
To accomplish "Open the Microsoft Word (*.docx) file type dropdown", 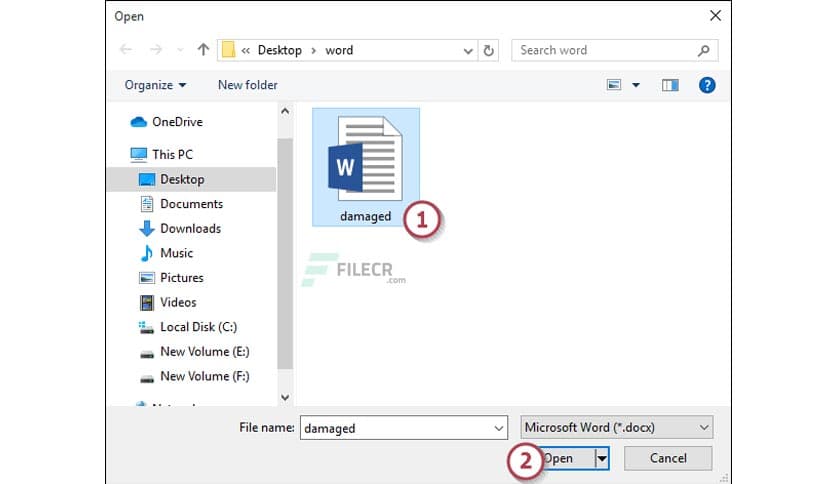I will [616, 427].
